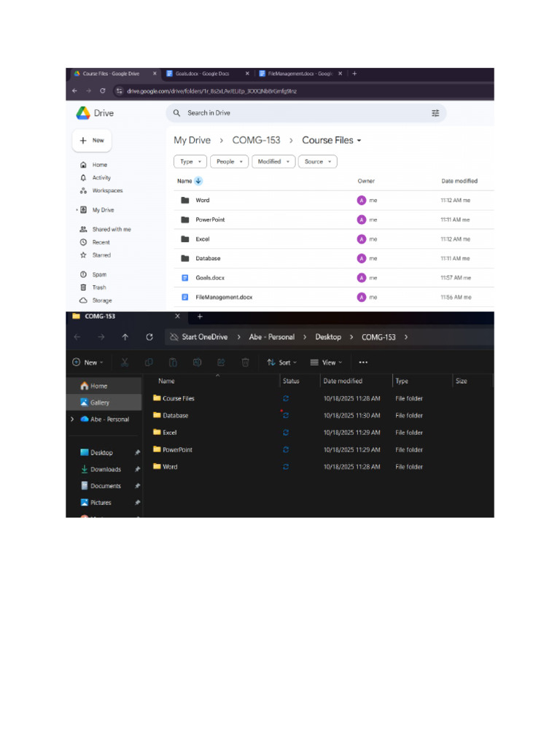
Task: Click the Cut scissors icon in Explorer
Action: coord(125,363)
